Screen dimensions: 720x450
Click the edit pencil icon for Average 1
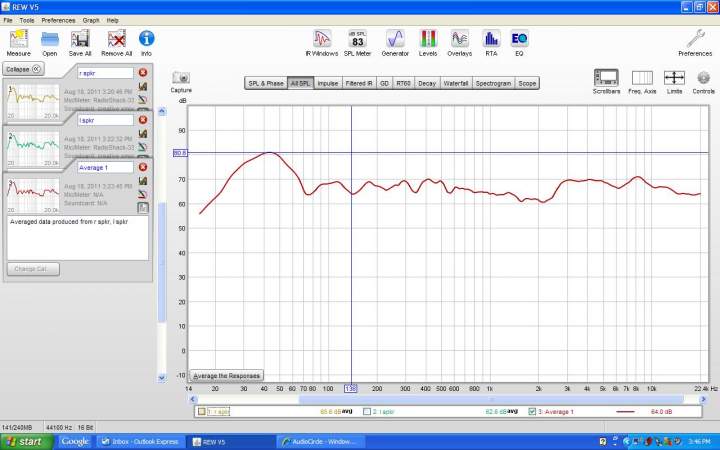pyautogui.click(x=143, y=194)
